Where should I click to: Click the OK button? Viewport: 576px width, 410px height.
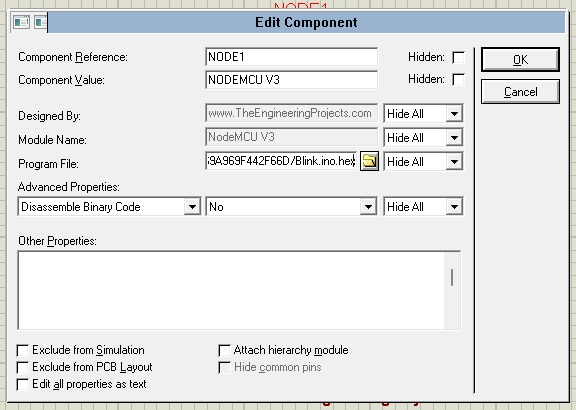[520, 60]
